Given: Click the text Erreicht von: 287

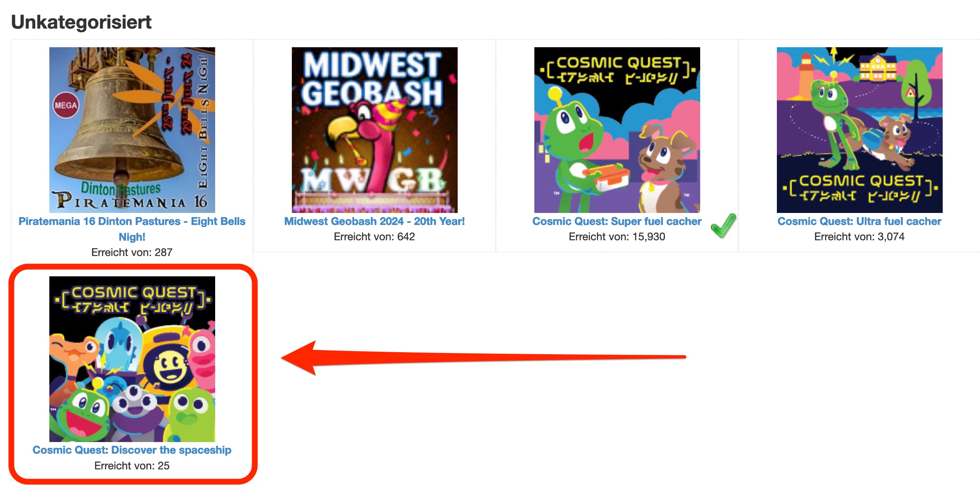Looking at the screenshot, I should [132, 252].
